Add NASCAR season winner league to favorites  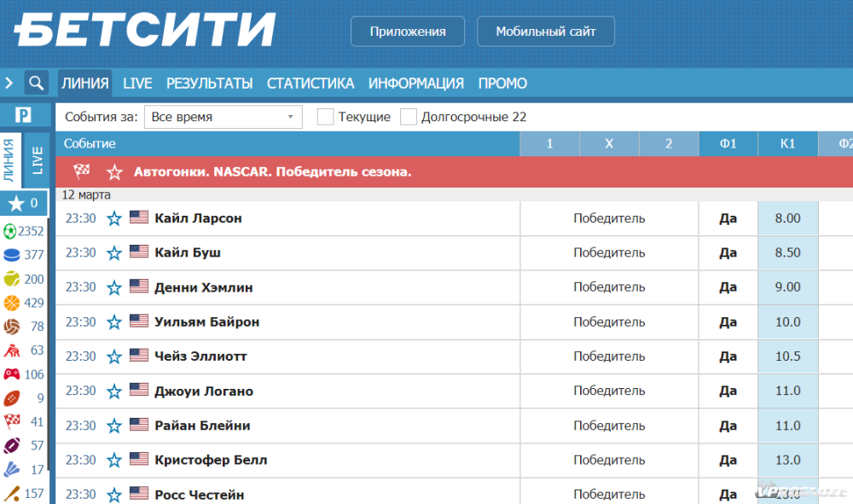point(114,172)
